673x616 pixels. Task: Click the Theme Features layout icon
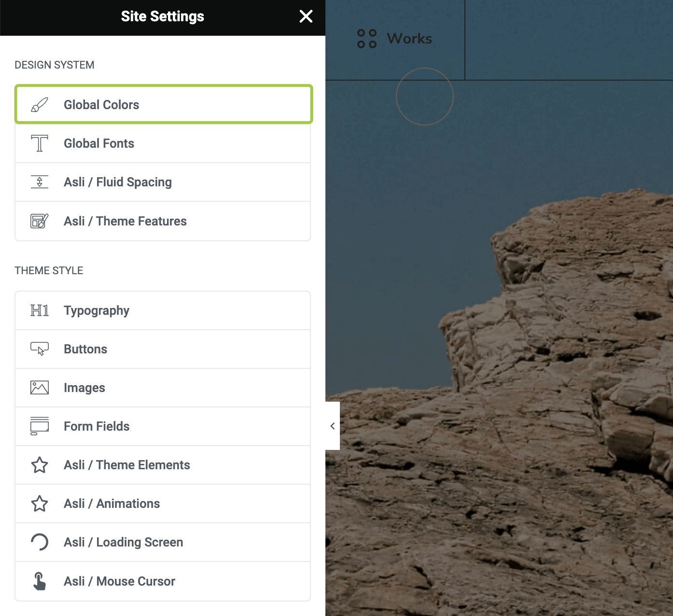40,221
